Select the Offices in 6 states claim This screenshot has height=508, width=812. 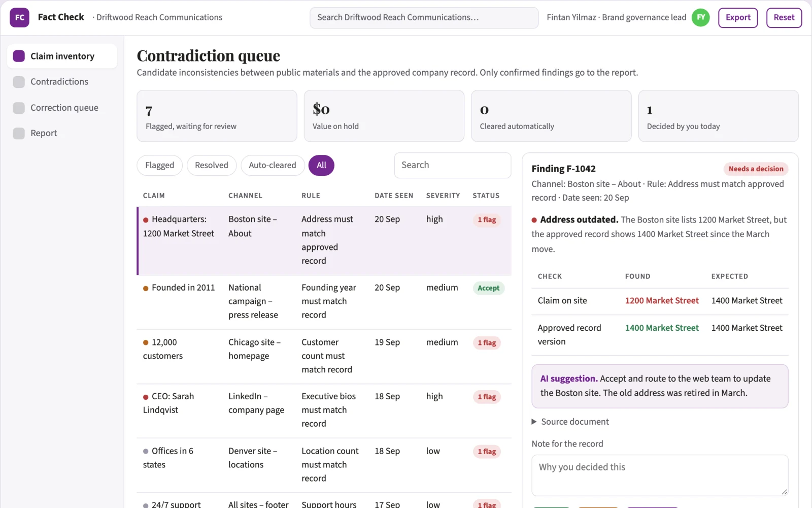click(324, 465)
